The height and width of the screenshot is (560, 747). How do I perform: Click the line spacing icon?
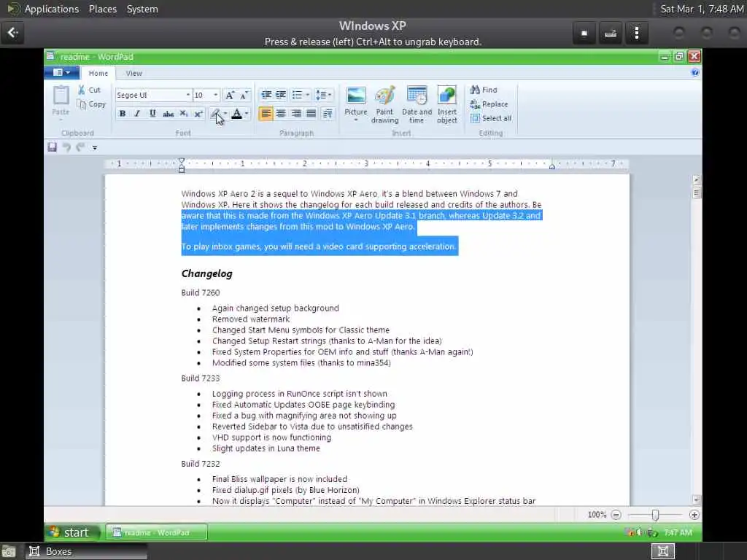click(x=322, y=95)
